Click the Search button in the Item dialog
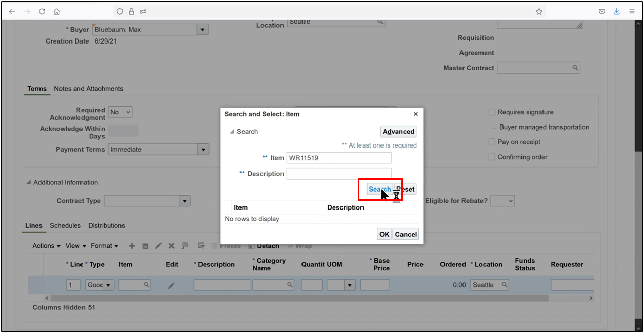 379,189
